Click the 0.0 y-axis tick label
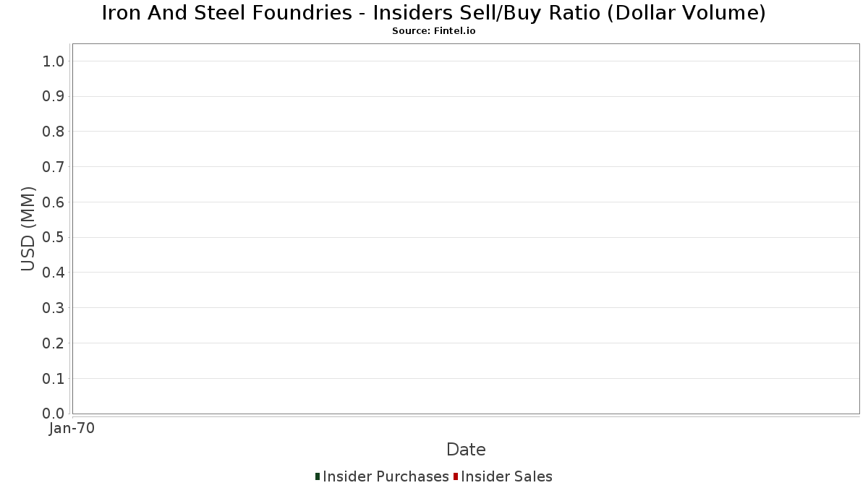 click(54, 414)
